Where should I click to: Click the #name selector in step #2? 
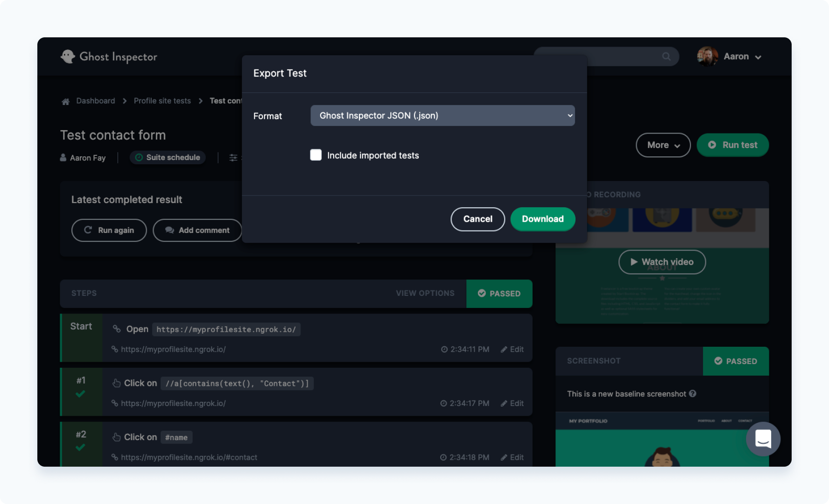(176, 437)
